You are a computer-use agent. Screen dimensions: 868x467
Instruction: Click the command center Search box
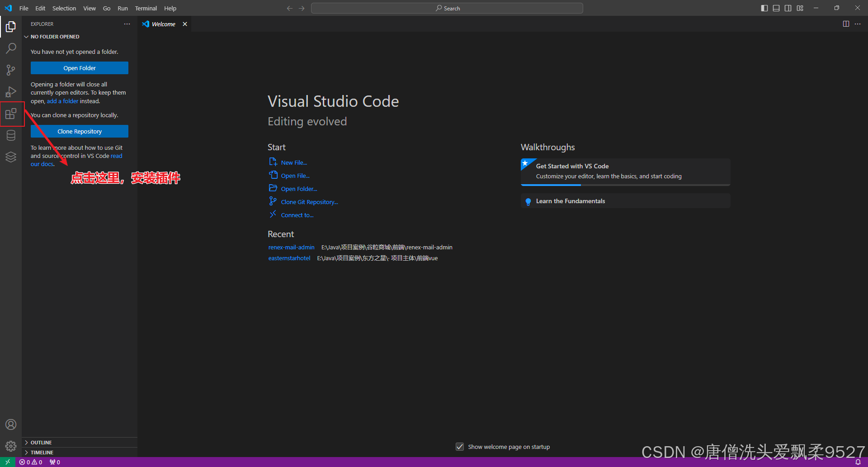447,8
